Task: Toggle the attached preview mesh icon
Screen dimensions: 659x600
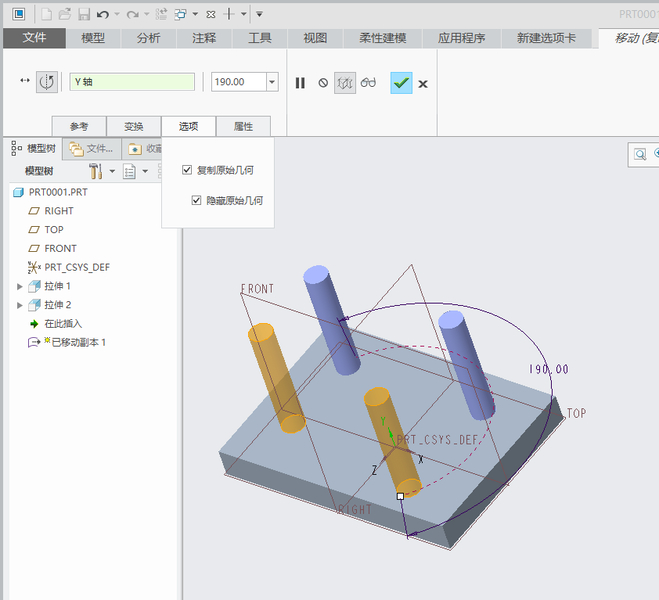Action: 345,83
